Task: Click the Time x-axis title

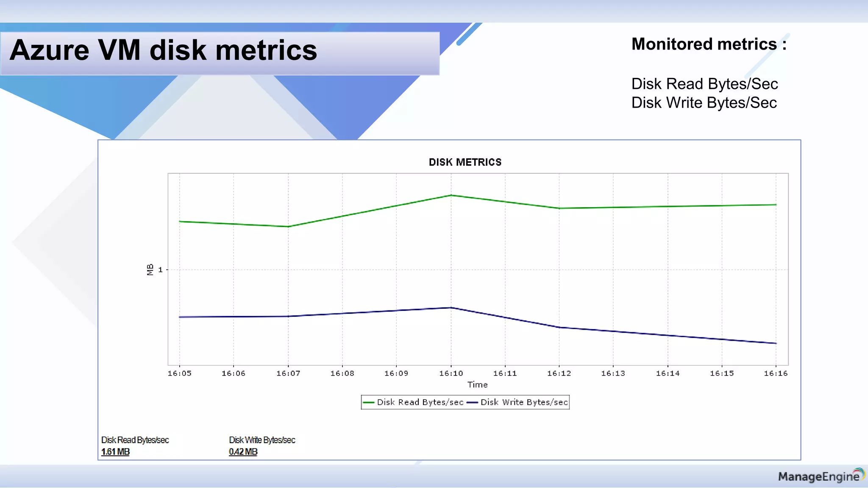Action: 478,385
